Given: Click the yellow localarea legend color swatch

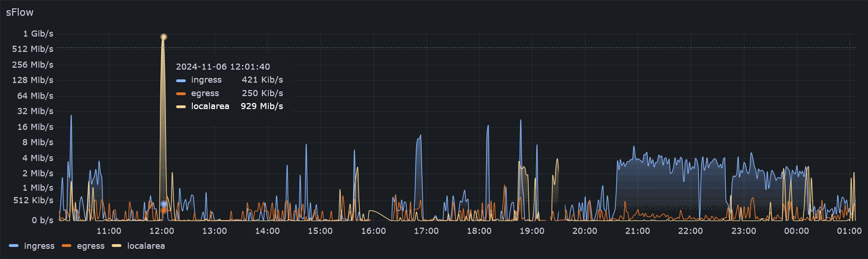Looking at the screenshot, I should (117, 246).
